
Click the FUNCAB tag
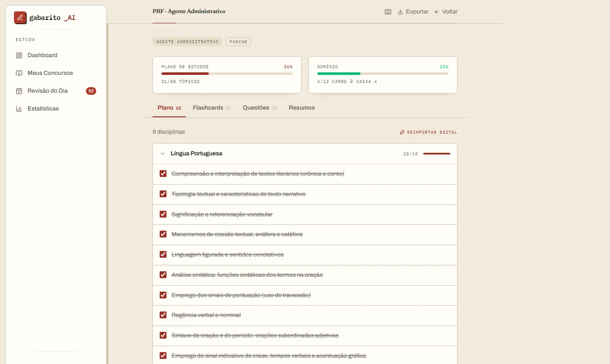click(x=238, y=42)
